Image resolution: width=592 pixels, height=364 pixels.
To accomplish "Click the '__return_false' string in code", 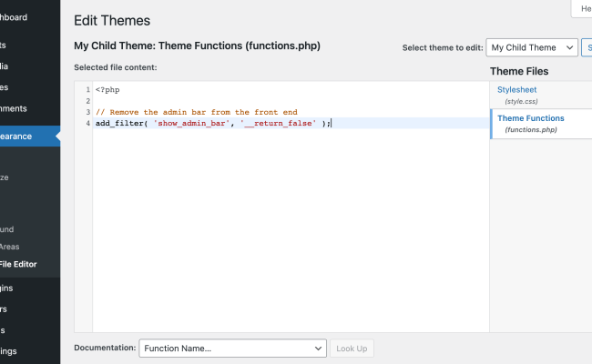I will click(x=278, y=124).
